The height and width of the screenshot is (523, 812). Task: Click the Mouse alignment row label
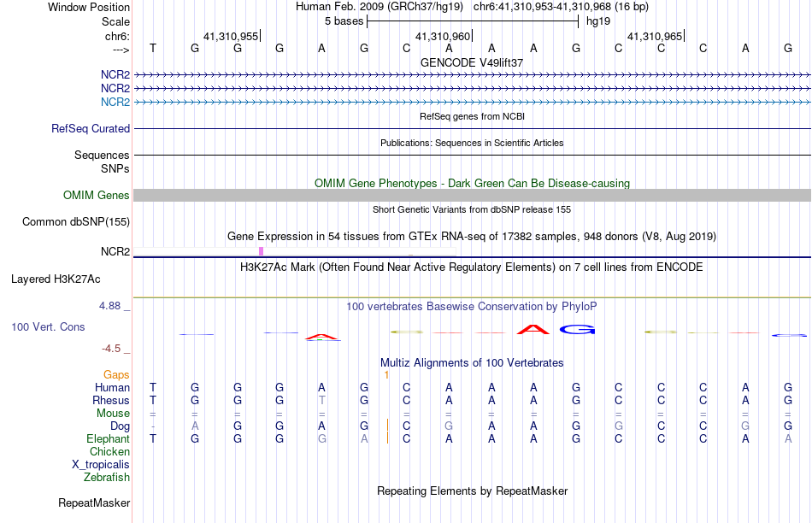pos(113,414)
